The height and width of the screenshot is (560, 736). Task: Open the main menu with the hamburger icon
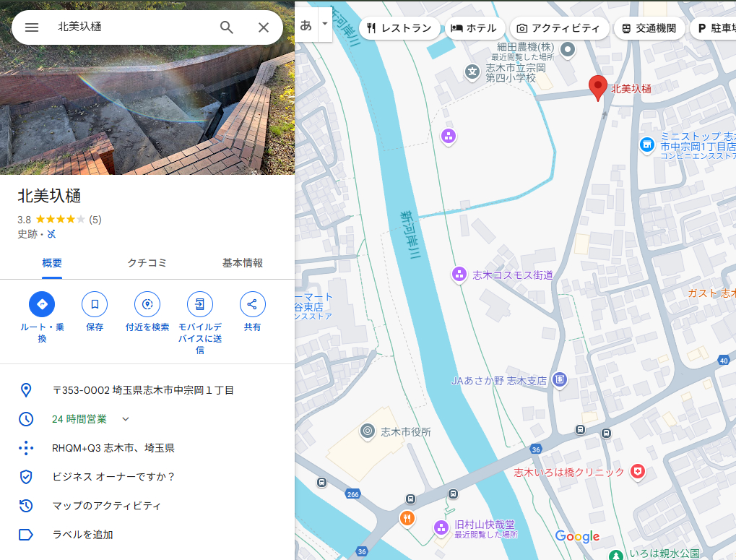coord(31,27)
